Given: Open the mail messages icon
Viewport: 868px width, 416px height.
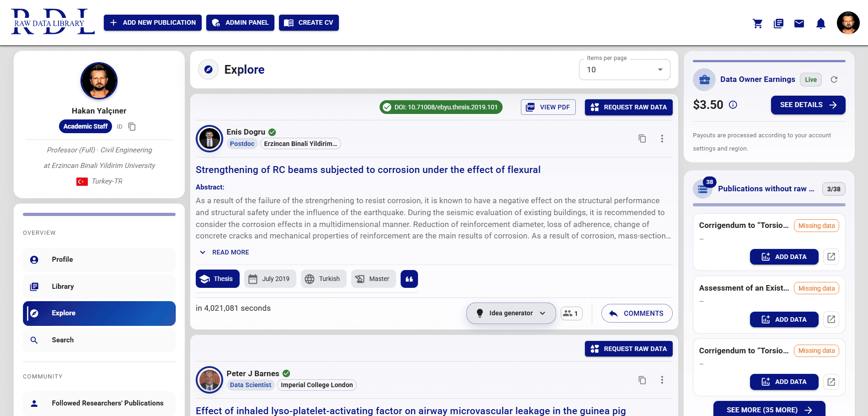Looking at the screenshot, I should click(799, 23).
